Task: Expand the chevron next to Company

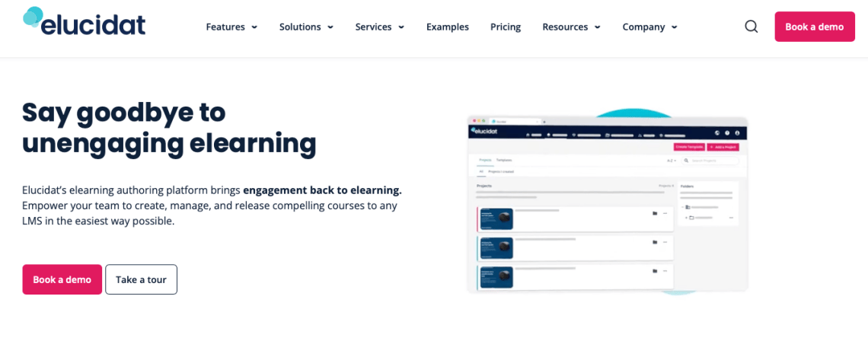Action: pos(674,27)
